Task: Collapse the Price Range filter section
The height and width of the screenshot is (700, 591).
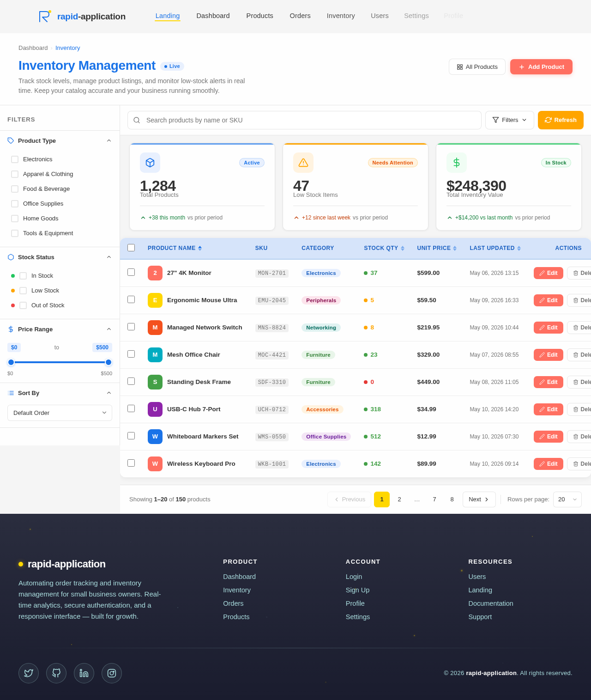Action: pyautogui.click(x=109, y=329)
